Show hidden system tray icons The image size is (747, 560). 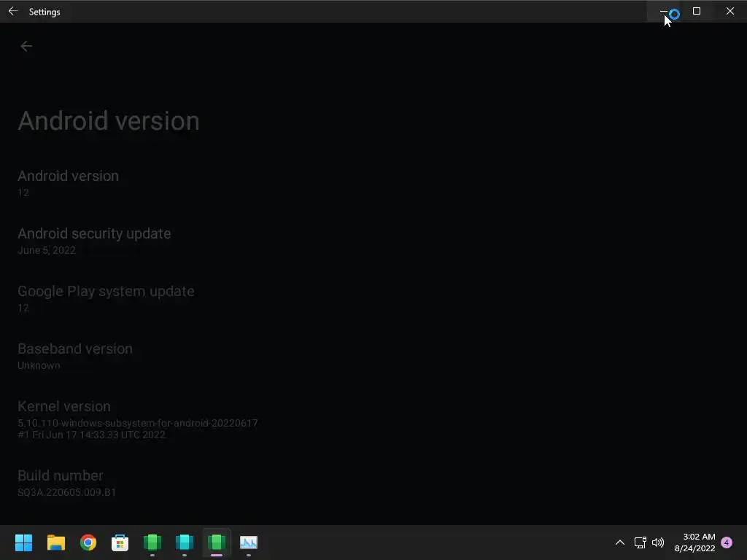pyautogui.click(x=620, y=542)
